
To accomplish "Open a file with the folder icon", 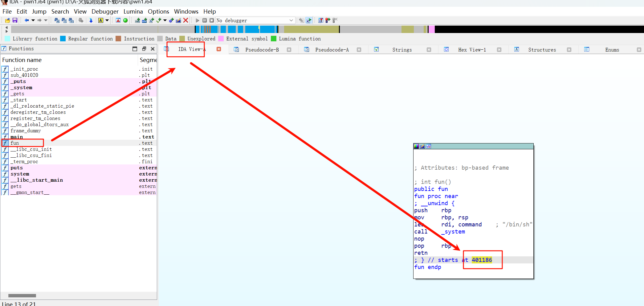I will tap(7, 20).
